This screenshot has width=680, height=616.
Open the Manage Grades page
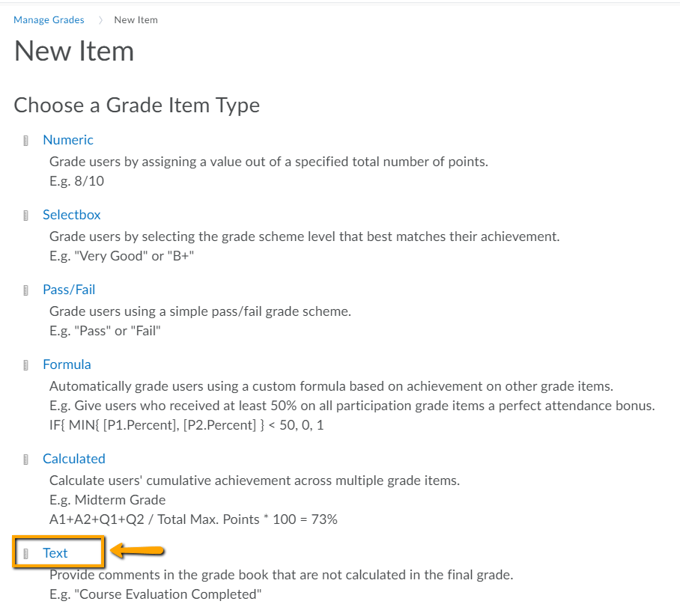point(48,19)
